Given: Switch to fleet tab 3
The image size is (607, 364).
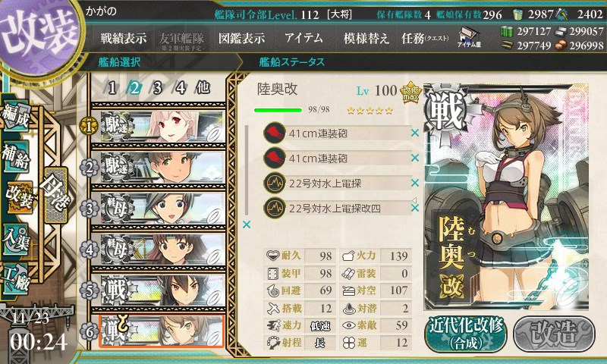Looking at the screenshot, I should click(x=157, y=88).
